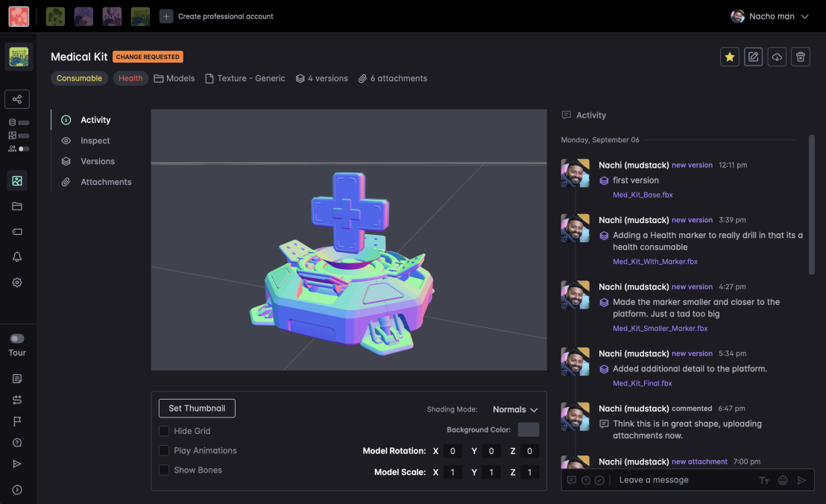Click the notes document icon below Tour
The height and width of the screenshot is (504, 826).
pyautogui.click(x=17, y=379)
